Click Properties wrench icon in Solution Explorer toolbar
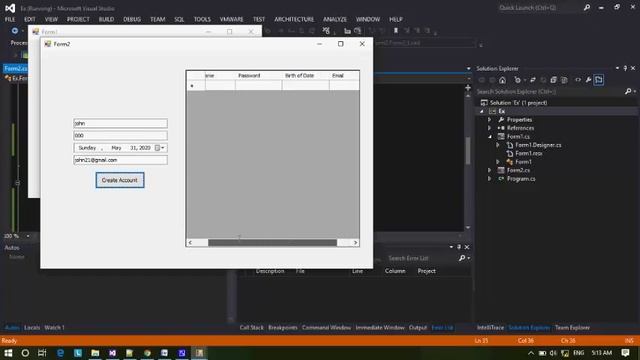This screenshot has width=640, height=360. (588, 80)
